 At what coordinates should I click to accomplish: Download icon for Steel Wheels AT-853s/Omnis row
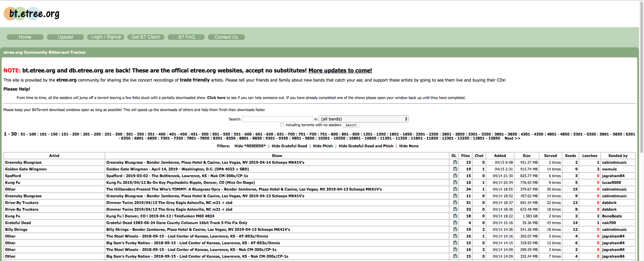click(455, 236)
